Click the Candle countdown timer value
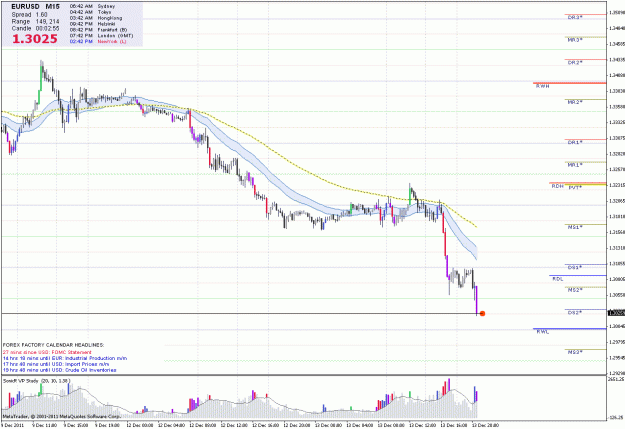625x429 pixels. [47, 29]
